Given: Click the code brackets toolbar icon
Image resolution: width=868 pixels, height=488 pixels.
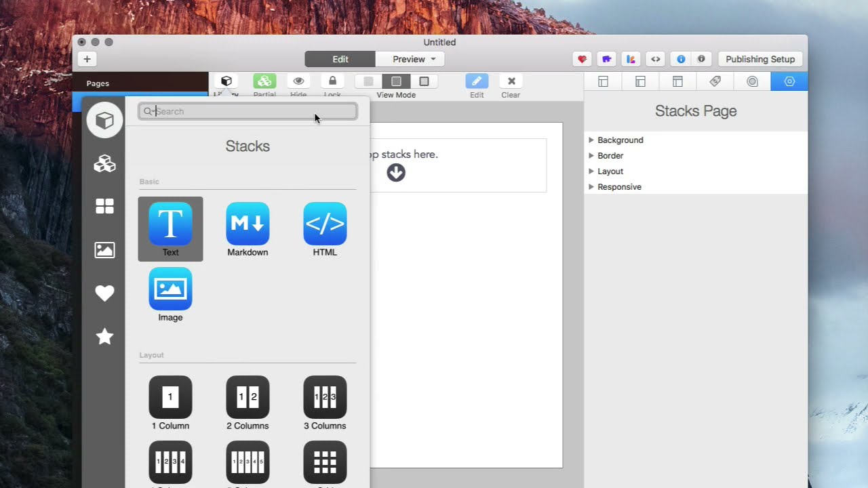Looking at the screenshot, I should pyautogui.click(x=656, y=59).
